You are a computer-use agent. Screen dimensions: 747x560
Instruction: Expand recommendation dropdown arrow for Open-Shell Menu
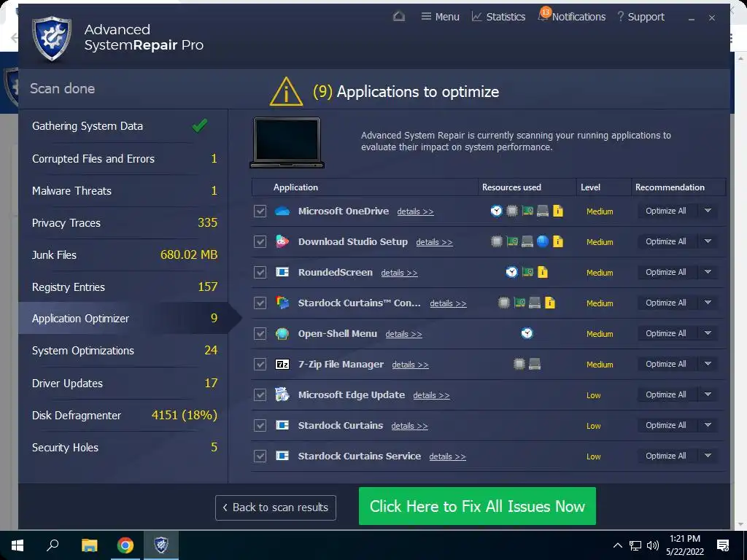tap(708, 332)
